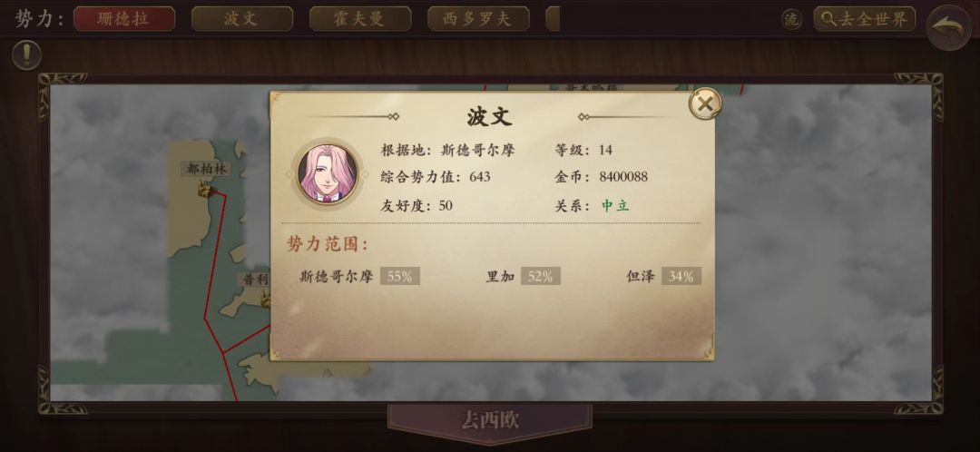Viewport: 980px width, 452px height.
Task: Select the 珊德拉 faction tab
Action: click(124, 19)
